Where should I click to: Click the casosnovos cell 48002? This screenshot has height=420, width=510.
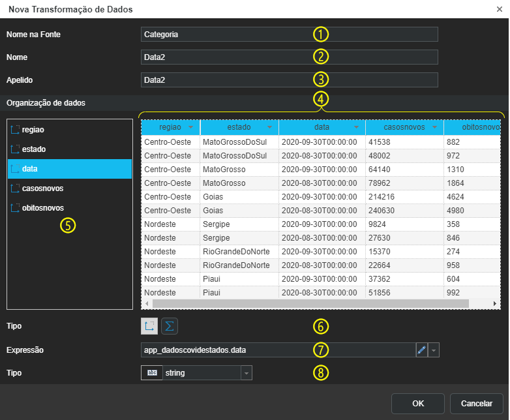pos(404,156)
